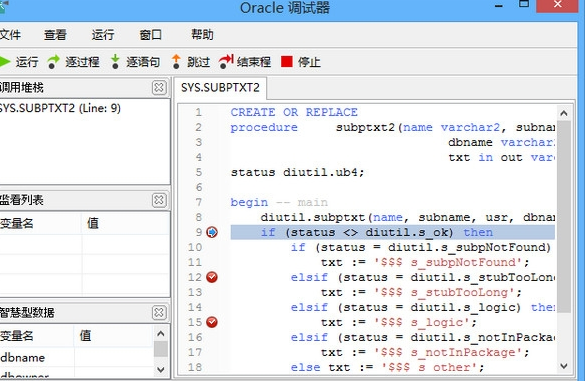This screenshot has width=587, height=381.
Task: Open the 查看 (View) menu
Action: pos(55,35)
